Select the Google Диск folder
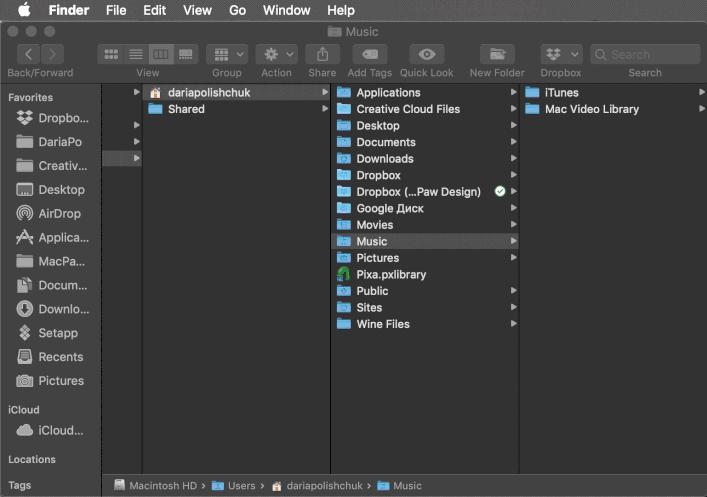This screenshot has width=707, height=497. coord(425,208)
